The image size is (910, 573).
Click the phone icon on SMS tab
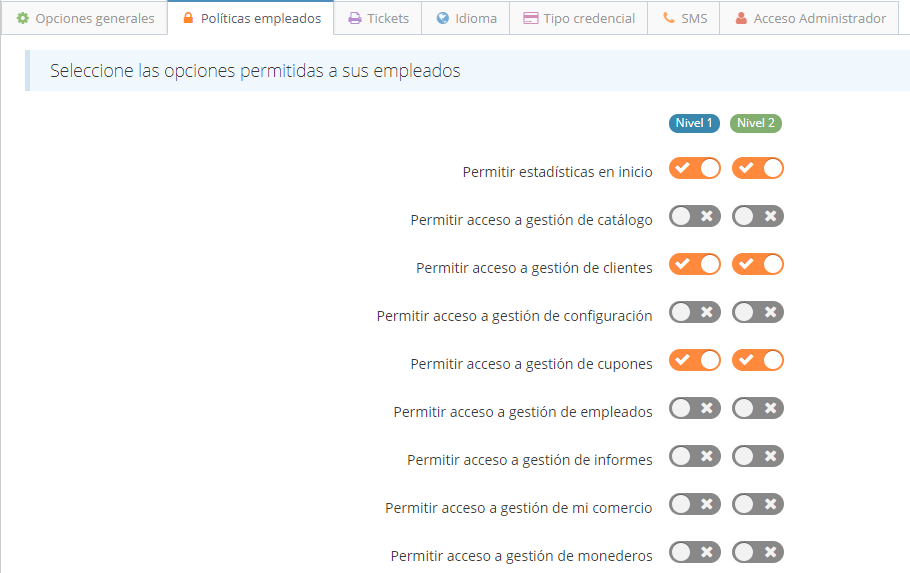tap(668, 18)
